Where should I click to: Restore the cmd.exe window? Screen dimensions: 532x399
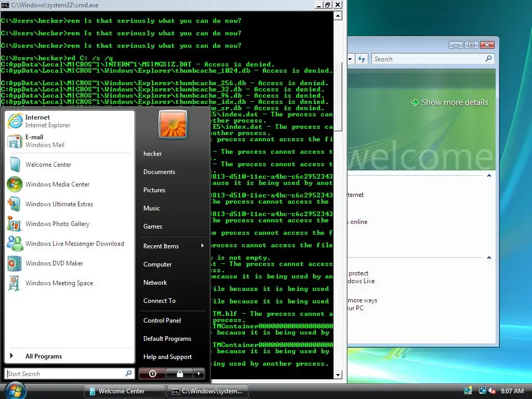327,5
